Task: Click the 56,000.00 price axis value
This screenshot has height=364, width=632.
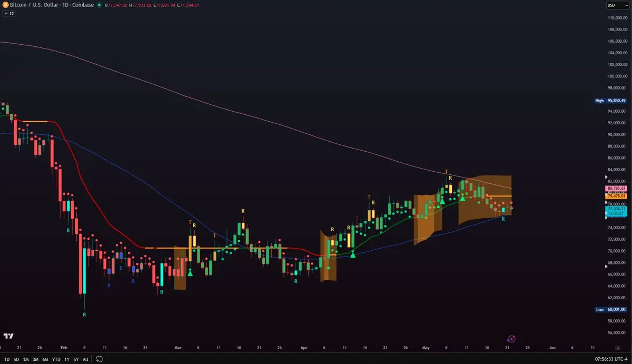Action: pyautogui.click(x=616, y=333)
